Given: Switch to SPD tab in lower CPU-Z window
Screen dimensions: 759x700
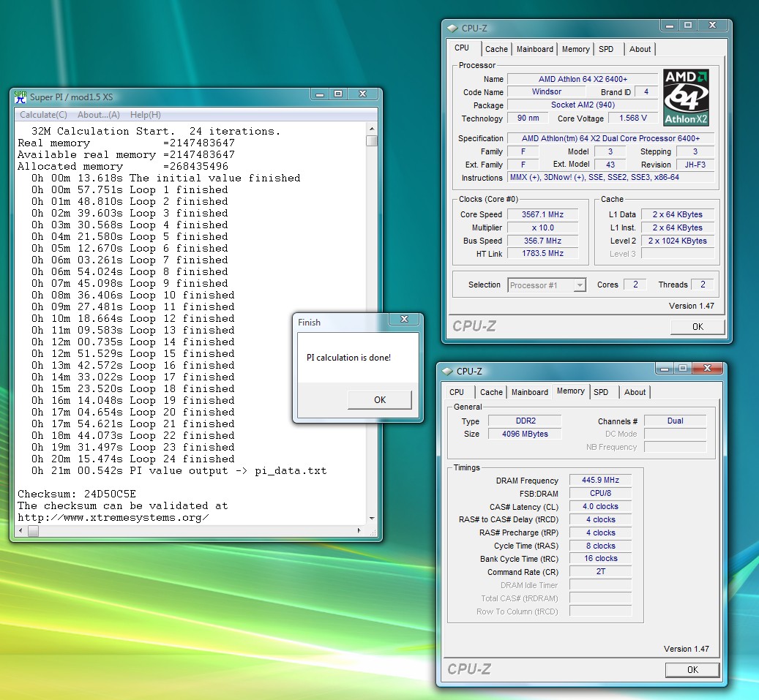Looking at the screenshot, I should point(601,392).
